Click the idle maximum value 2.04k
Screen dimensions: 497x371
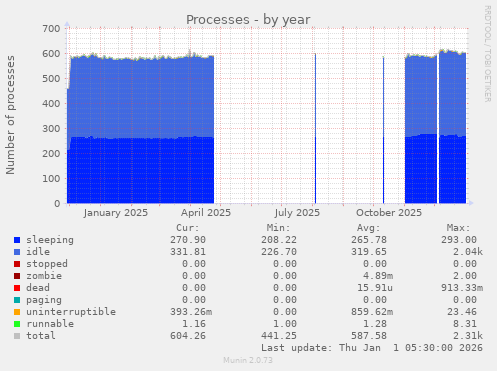[468, 252]
